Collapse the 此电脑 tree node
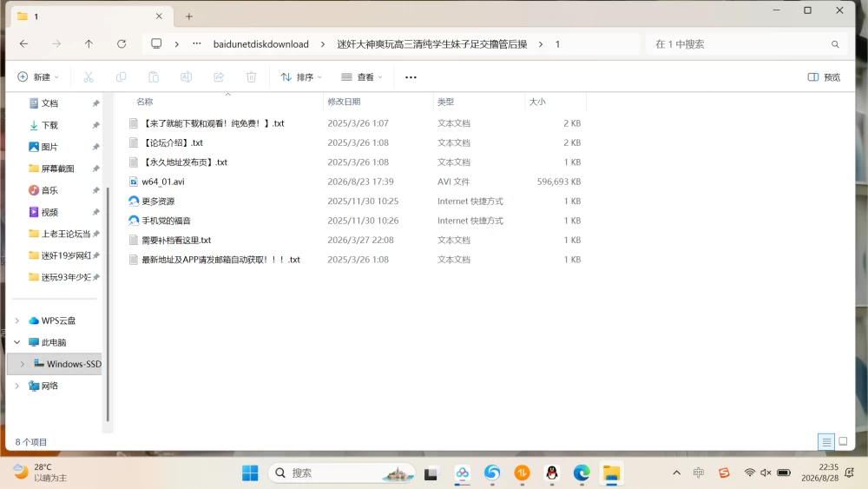Viewport: 868px width, 489px height. click(x=17, y=342)
